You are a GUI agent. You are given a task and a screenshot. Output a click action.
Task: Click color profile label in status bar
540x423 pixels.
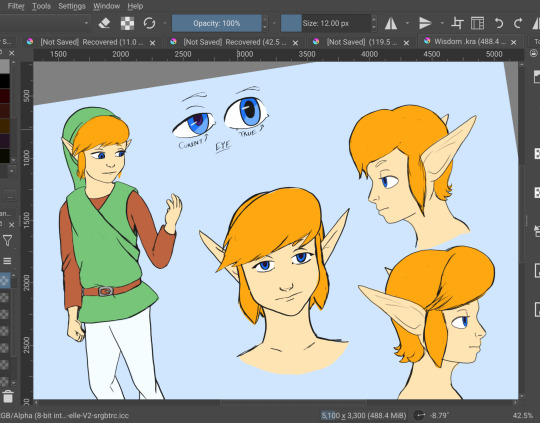(64, 415)
